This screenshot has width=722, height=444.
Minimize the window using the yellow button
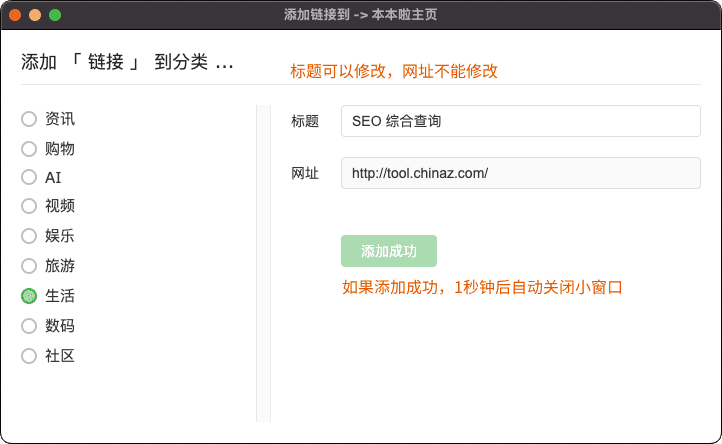(35, 15)
